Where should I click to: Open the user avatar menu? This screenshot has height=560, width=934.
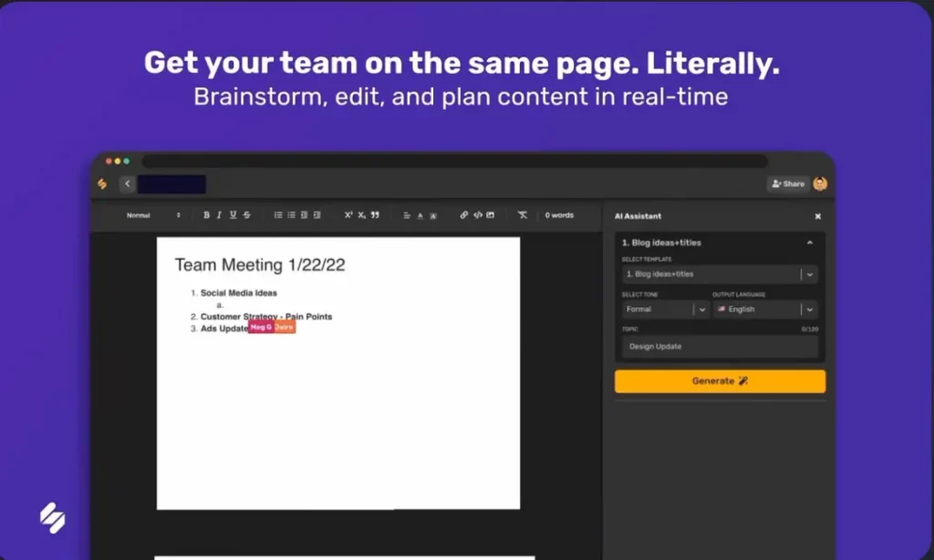point(820,184)
